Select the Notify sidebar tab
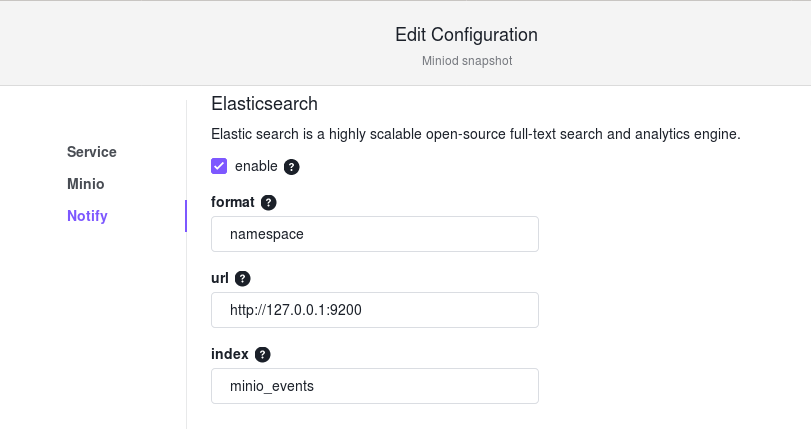This screenshot has width=811, height=429. pyautogui.click(x=87, y=216)
